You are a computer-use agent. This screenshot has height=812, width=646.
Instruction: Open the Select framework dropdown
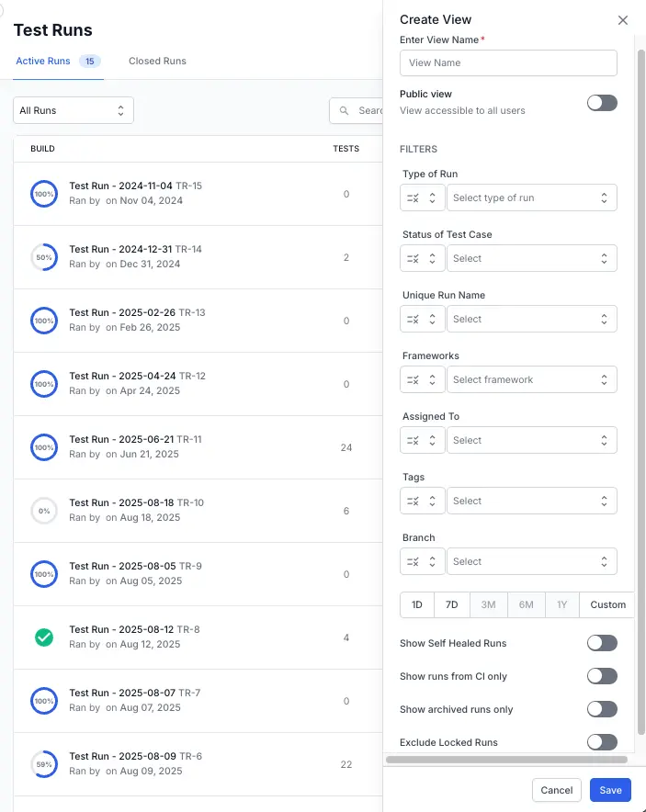click(531, 379)
